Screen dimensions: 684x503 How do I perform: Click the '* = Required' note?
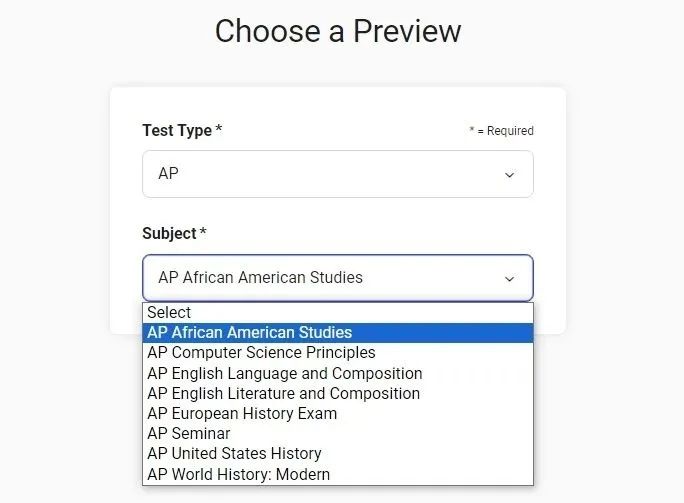(501, 131)
